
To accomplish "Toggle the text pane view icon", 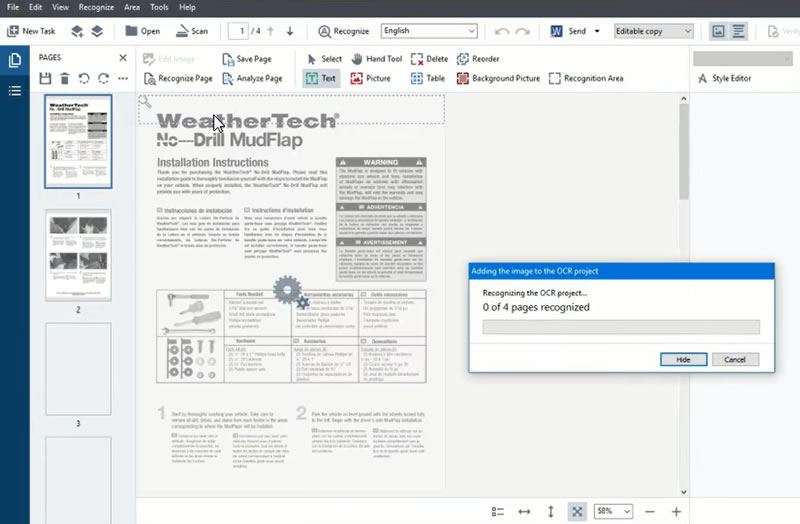I will tap(738, 31).
